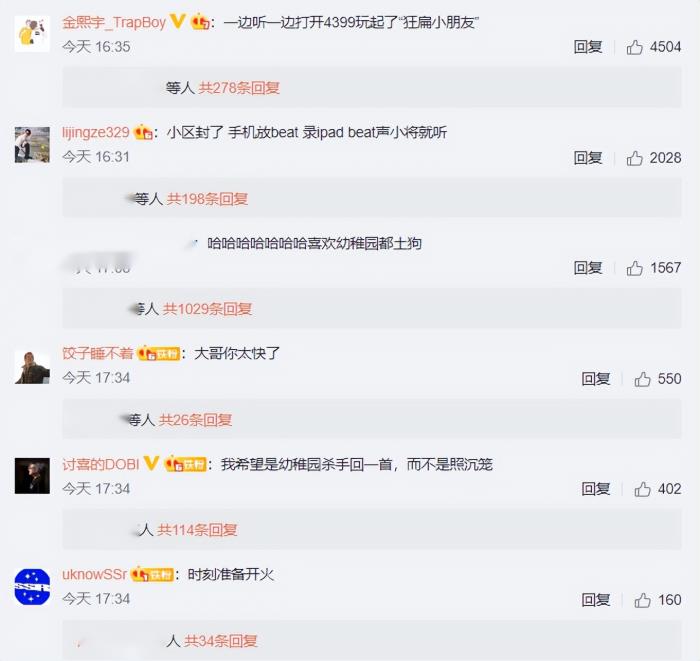Reply to 金熙宇_TrapBoy's comment
Screen dimensions: 700x661
tap(588, 47)
